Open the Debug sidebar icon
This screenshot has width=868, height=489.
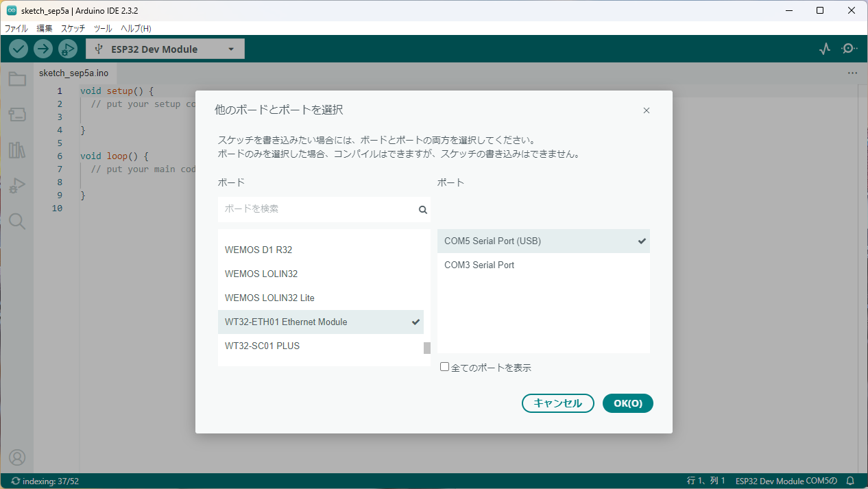pos(17,185)
